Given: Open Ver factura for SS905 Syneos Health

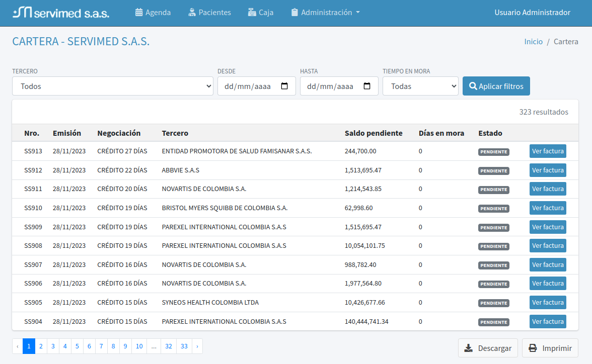Looking at the screenshot, I should 548,302.
